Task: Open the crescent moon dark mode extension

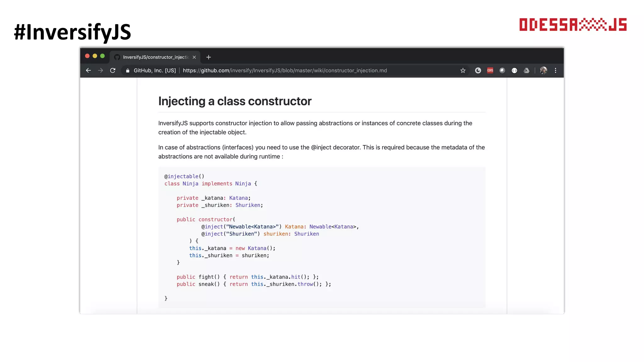Action: coord(478,70)
